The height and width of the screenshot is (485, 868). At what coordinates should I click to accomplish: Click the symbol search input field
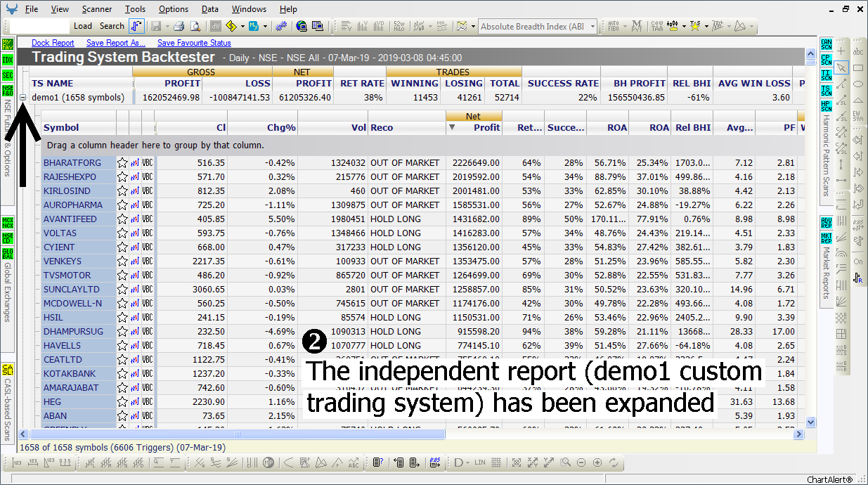[40, 26]
